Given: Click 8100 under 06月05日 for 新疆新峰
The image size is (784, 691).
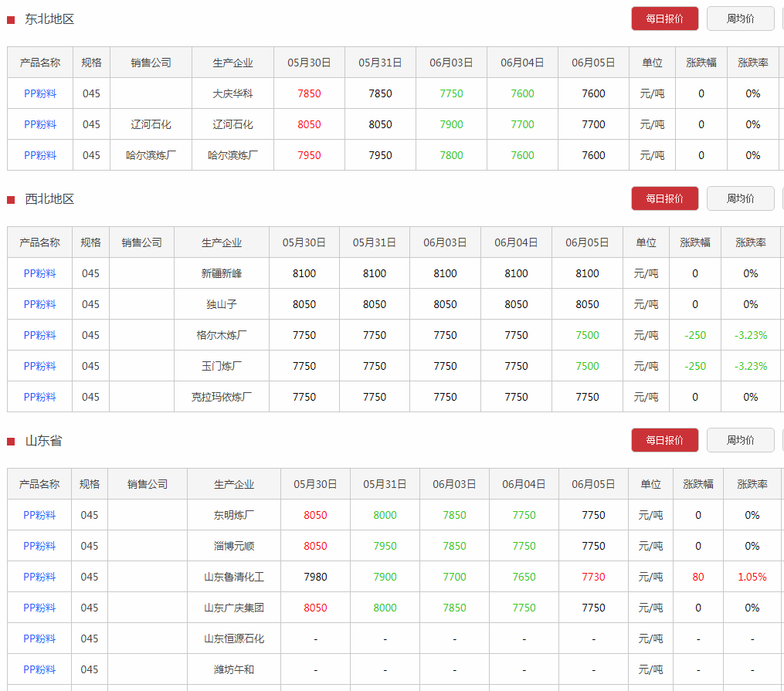Looking at the screenshot, I should 587,273.
